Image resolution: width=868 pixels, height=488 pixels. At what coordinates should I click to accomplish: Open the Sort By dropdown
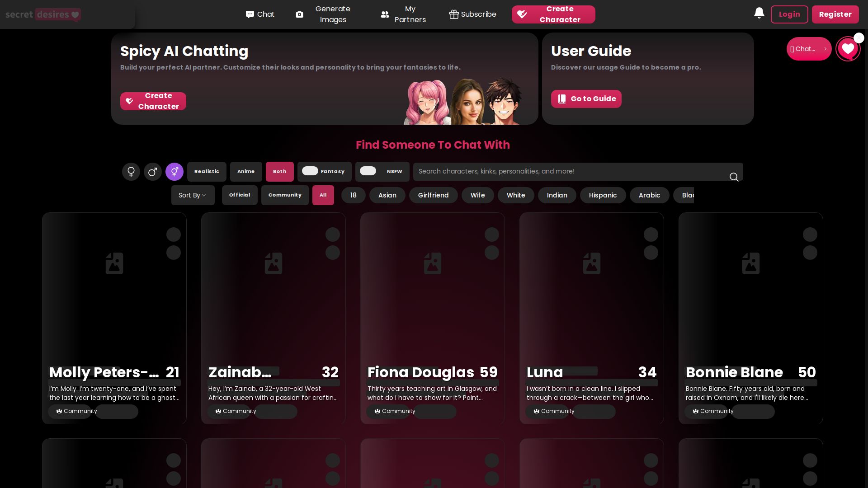pyautogui.click(x=193, y=195)
